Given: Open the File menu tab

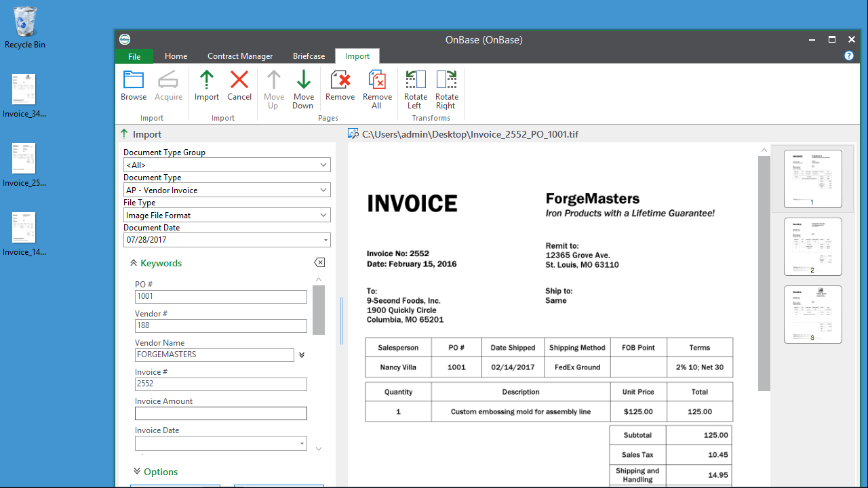Looking at the screenshot, I should pyautogui.click(x=134, y=56).
